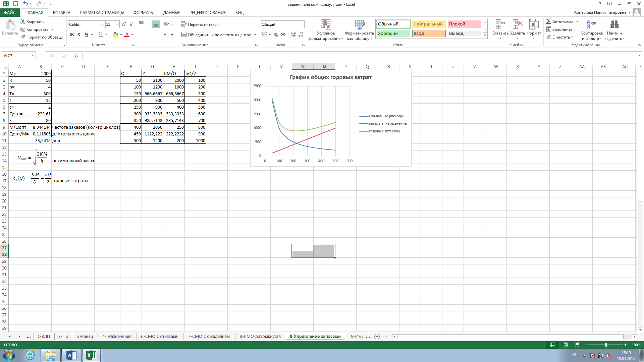Click the thousands separator 000 icon

pyautogui.click(x=283, y=35)
